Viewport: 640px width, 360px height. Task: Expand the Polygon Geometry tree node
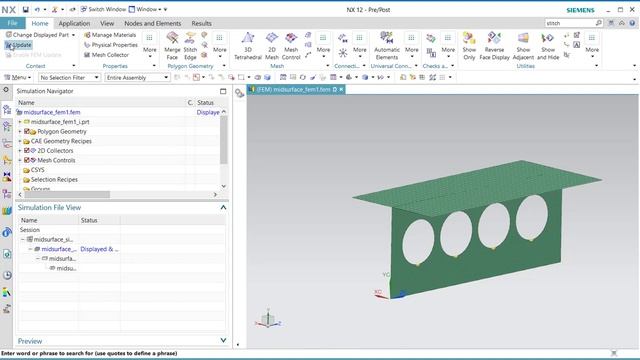click(20, 131)
